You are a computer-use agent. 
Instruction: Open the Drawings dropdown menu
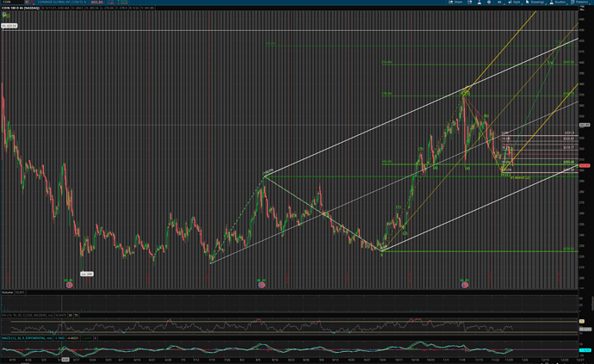[x=535, y=3]
